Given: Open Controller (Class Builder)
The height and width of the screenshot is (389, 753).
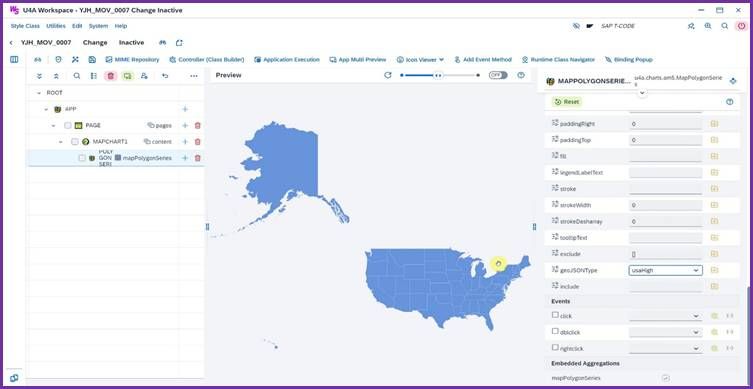Looking at the screenshot, I should click(207, 60).
